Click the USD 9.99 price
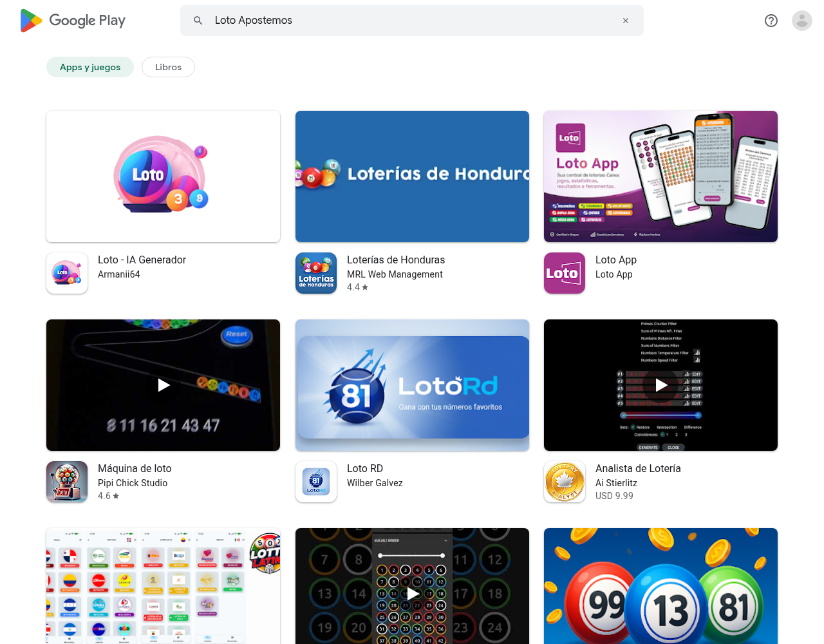 (614, 496)
